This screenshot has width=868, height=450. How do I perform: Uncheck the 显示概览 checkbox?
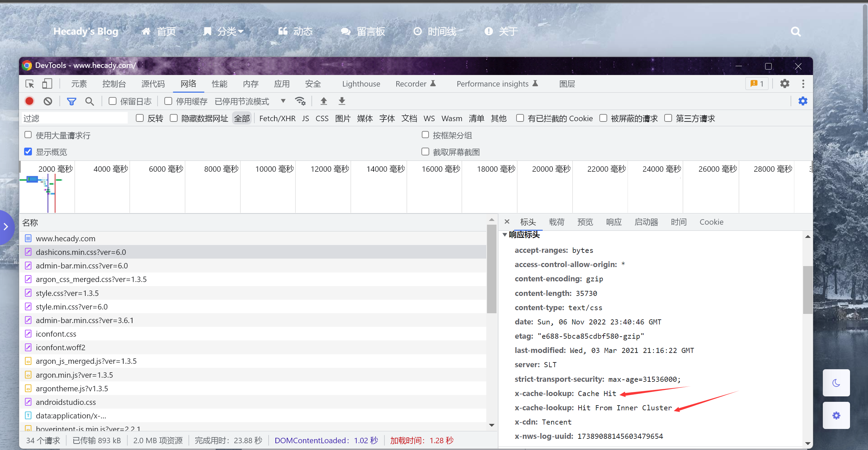pos(28,152)
